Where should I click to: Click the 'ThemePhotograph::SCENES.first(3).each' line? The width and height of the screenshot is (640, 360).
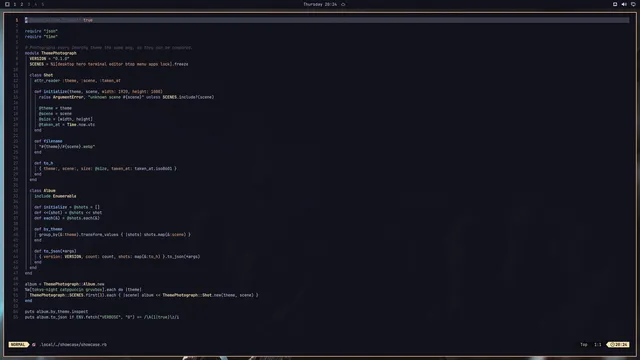pyautogui.click(x=144, y=295)
